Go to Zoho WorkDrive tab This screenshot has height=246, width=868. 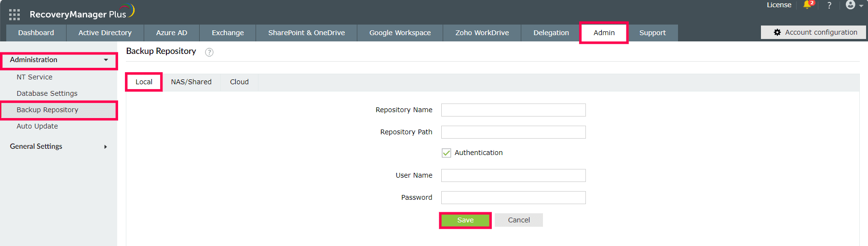point(482,33)
